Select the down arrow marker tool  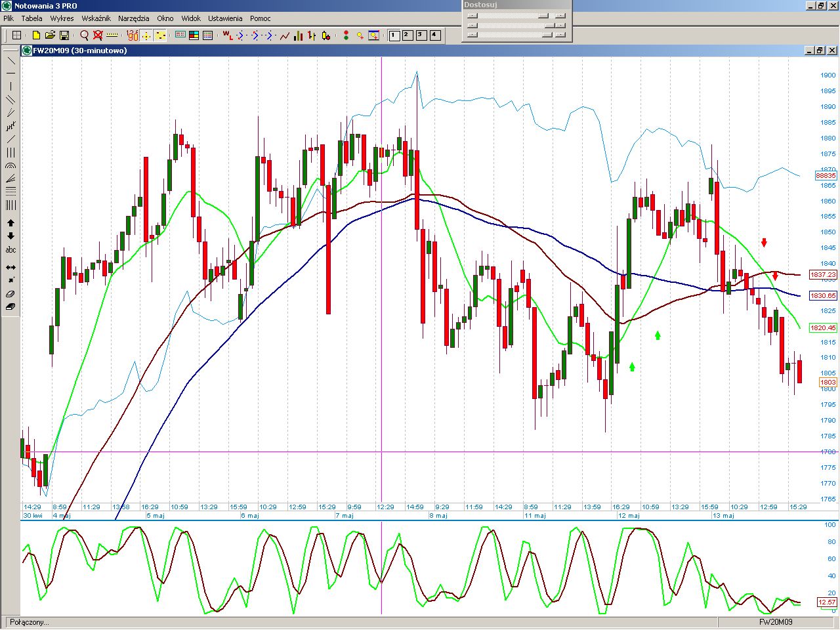tap(10, 236)
